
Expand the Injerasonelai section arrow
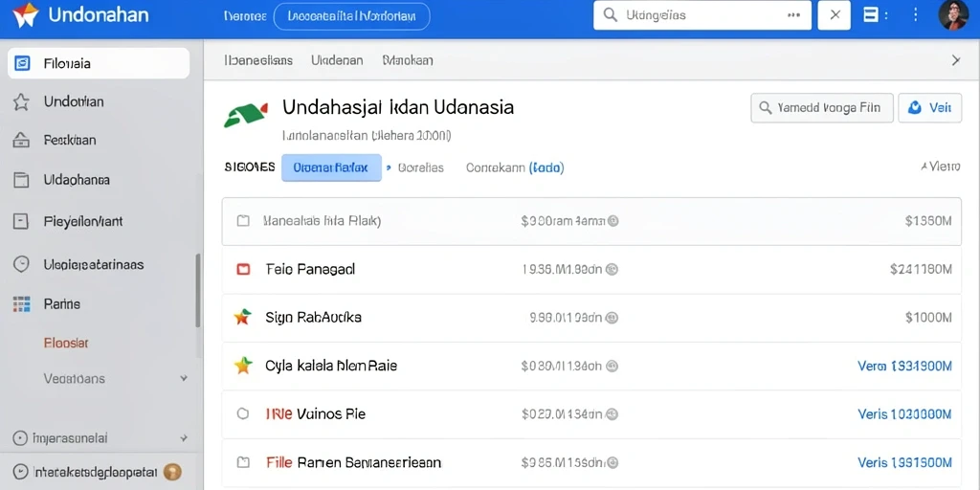coord(184,438)
